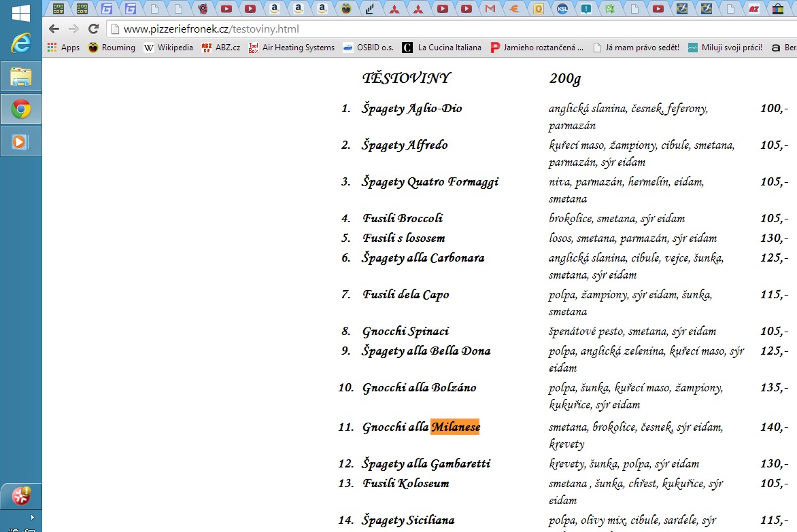Open the Rouming bookmark

pyautogui.click(x=112, y=47)
